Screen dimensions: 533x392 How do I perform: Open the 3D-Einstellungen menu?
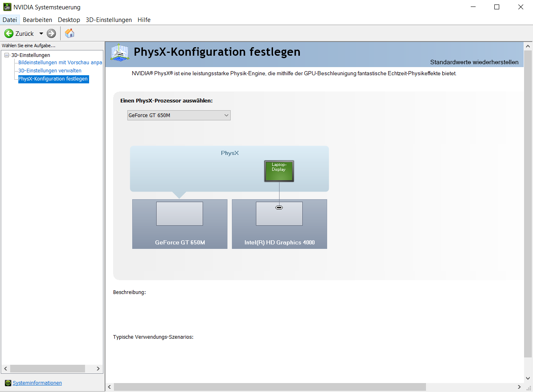[109, 20]
